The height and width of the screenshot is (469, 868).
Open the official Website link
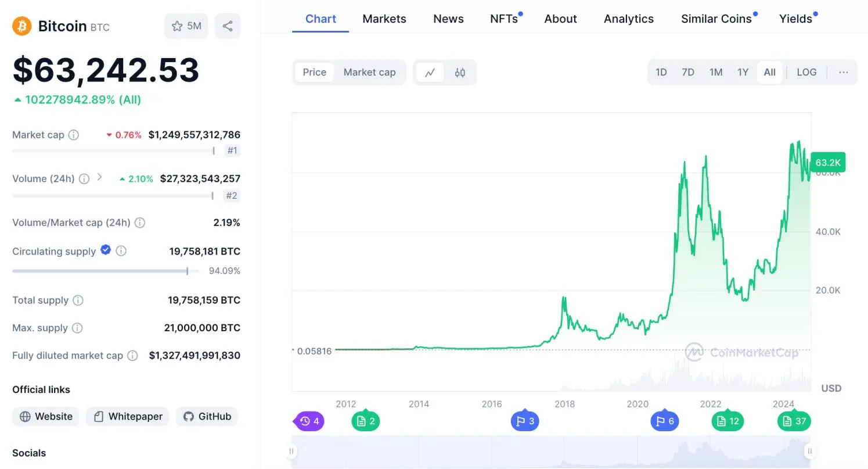pos(46,417)
